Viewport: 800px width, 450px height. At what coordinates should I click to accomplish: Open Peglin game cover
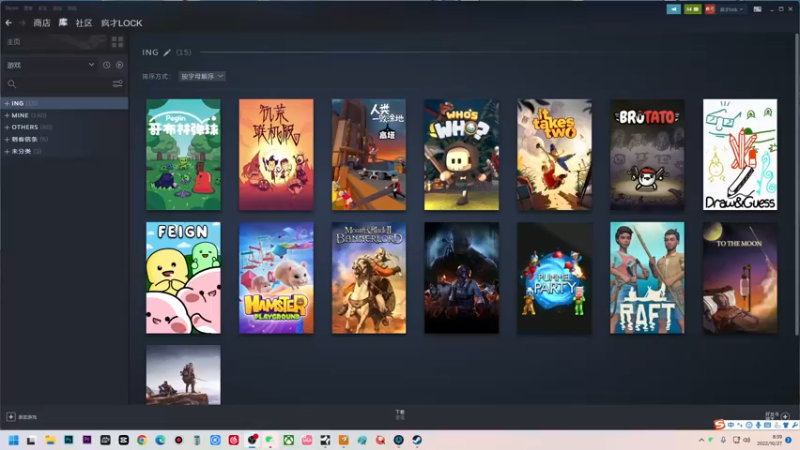[183, 155]
